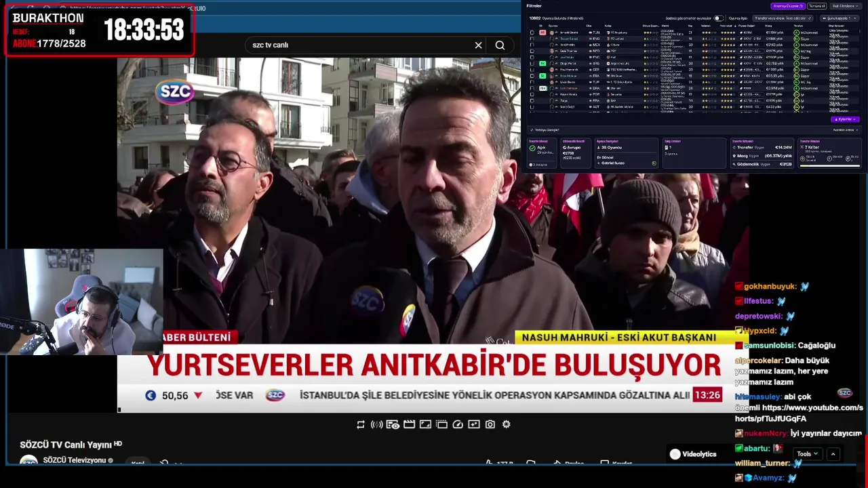The height and width of the screenshot is (488, 868).
Task: Check the TUR player row checkbox
Action: [532, 82]
